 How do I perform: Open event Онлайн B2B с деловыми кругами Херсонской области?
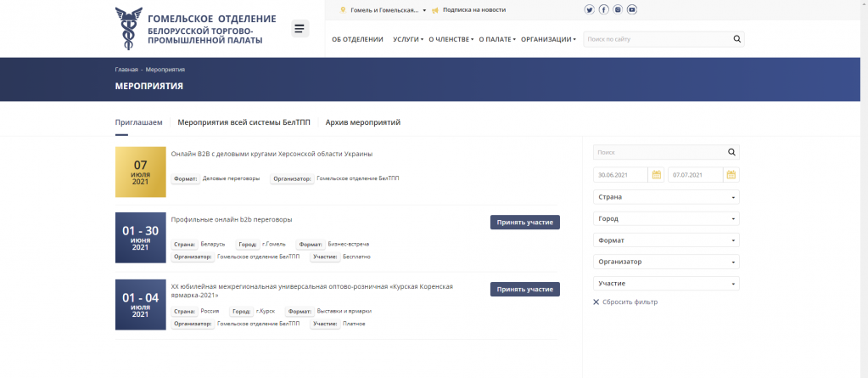pos(272,154)
